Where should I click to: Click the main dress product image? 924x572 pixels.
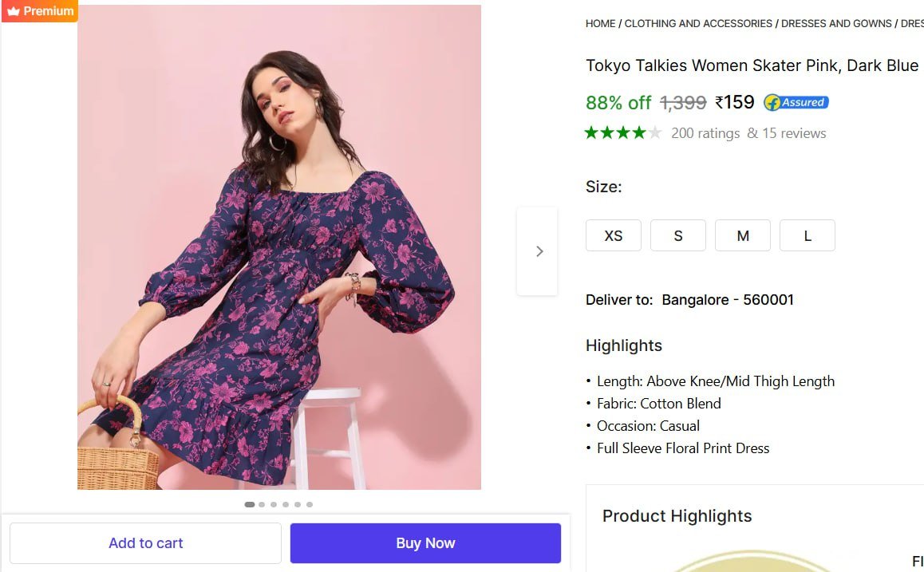tap(279, 247)
